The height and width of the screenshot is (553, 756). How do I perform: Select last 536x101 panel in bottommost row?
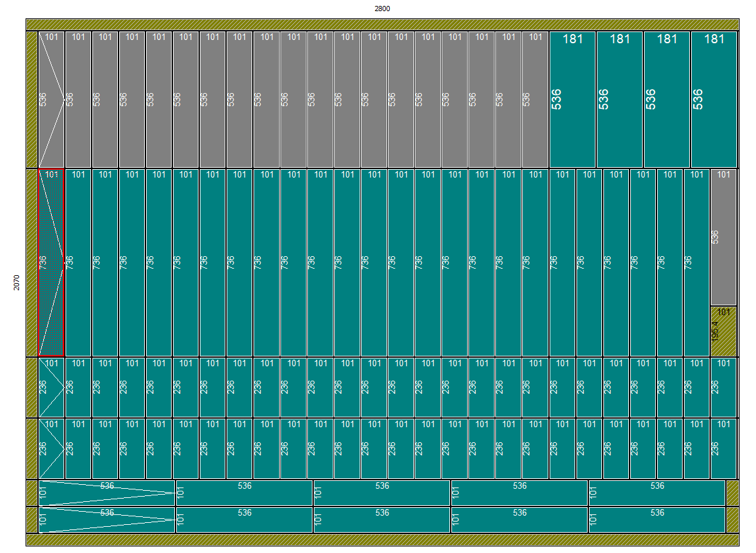point(656,520)
